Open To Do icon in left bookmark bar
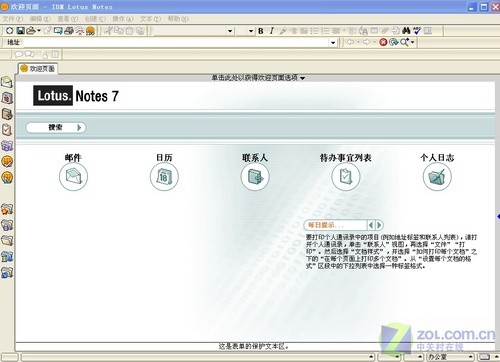The height and width of the screenshot is (362, 500). [x=7, y=130]
